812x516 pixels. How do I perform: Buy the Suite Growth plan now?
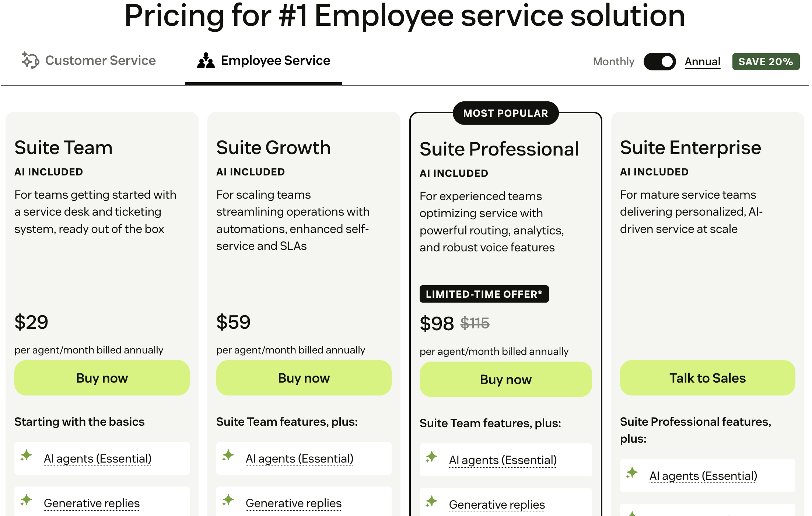tap(304, 378)
